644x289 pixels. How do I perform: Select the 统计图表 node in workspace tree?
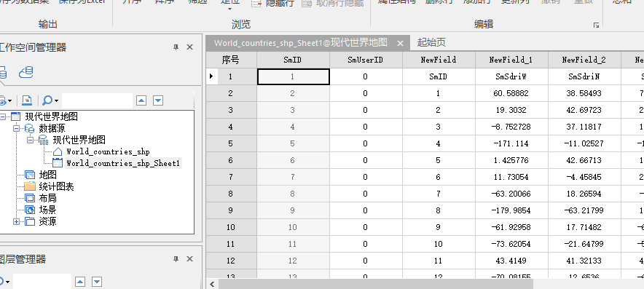tap(56, 187)
